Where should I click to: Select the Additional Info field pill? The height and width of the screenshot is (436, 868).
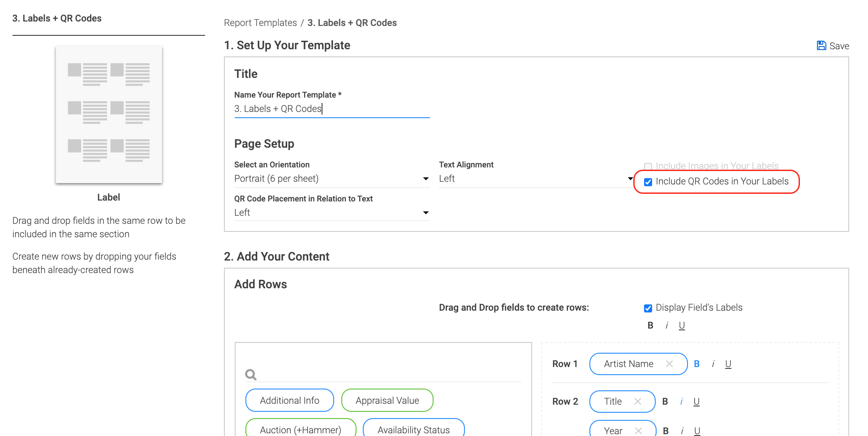pyautogui.click(x=289, y=400)
